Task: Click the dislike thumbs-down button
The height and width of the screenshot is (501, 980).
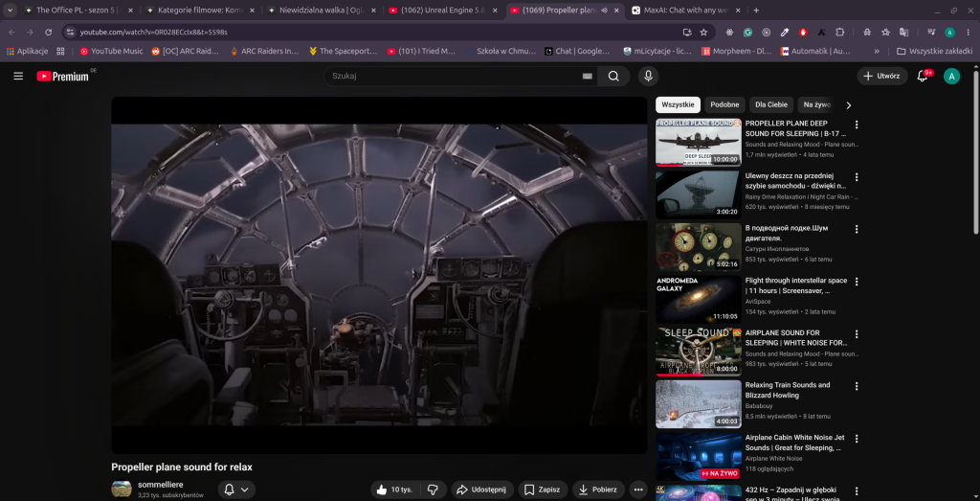Action: coord(433,490)
